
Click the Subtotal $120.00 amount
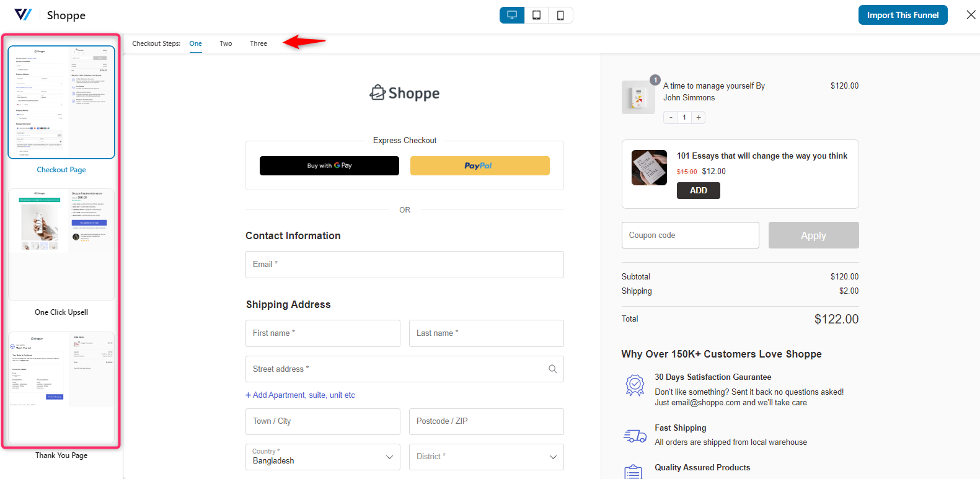pyautogui.click(x=844, y=277)
